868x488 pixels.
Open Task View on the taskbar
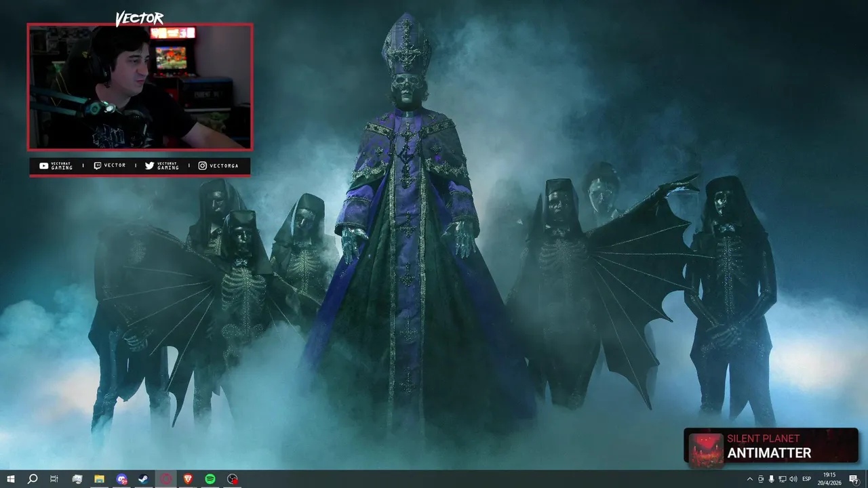point(54,479)
